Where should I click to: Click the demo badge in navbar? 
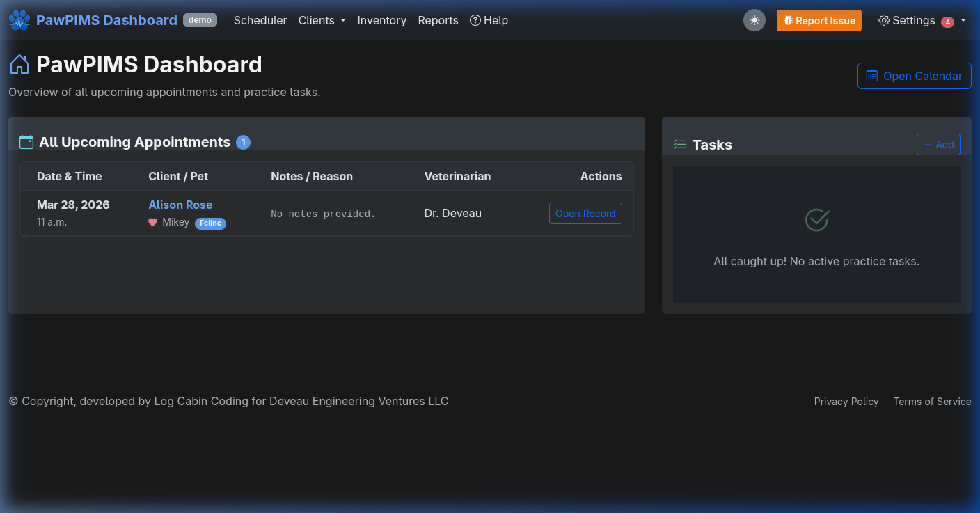point(200,20)
